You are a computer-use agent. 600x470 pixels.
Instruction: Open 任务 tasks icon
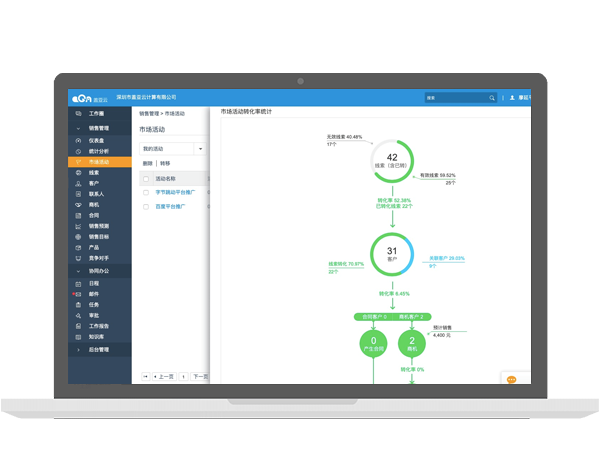(78, 305)
